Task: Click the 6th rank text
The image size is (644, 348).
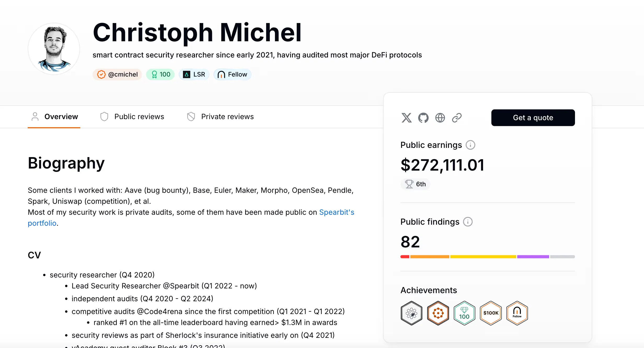Action: coord(421,184)
